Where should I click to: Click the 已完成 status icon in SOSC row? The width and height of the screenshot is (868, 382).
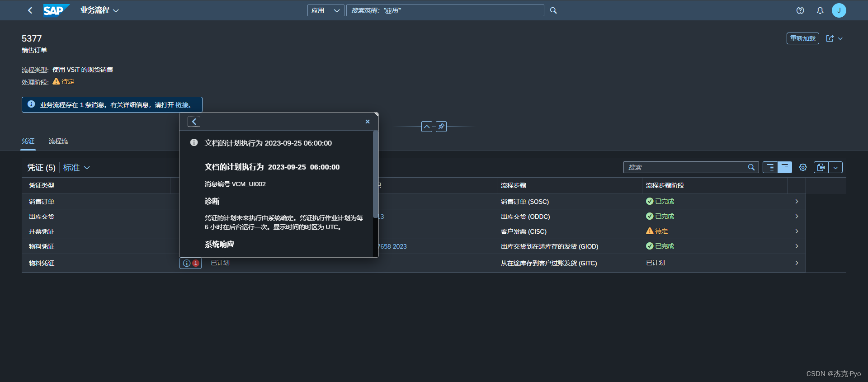(x=650, y=201)
